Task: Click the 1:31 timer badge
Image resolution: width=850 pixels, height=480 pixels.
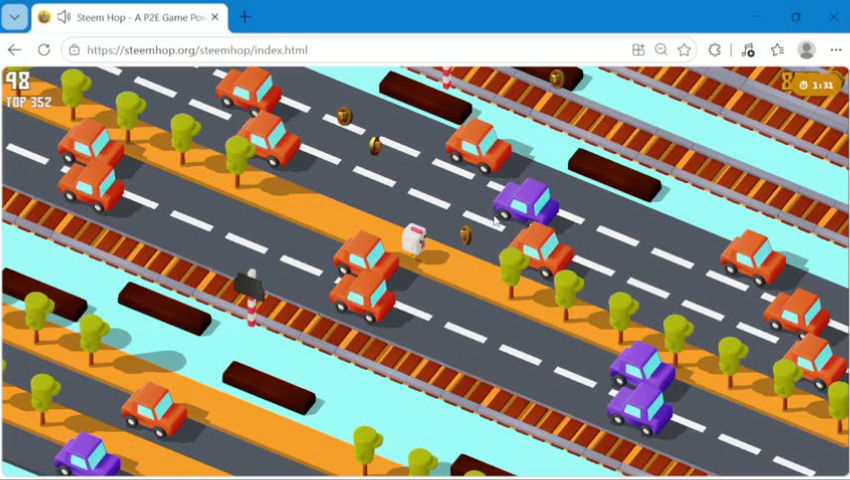Action: 816,85
